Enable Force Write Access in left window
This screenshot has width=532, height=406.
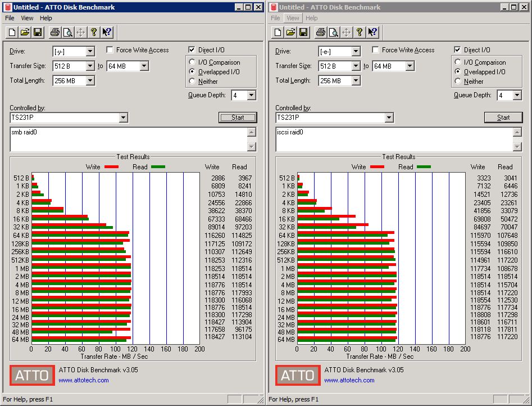pos(110,50)
